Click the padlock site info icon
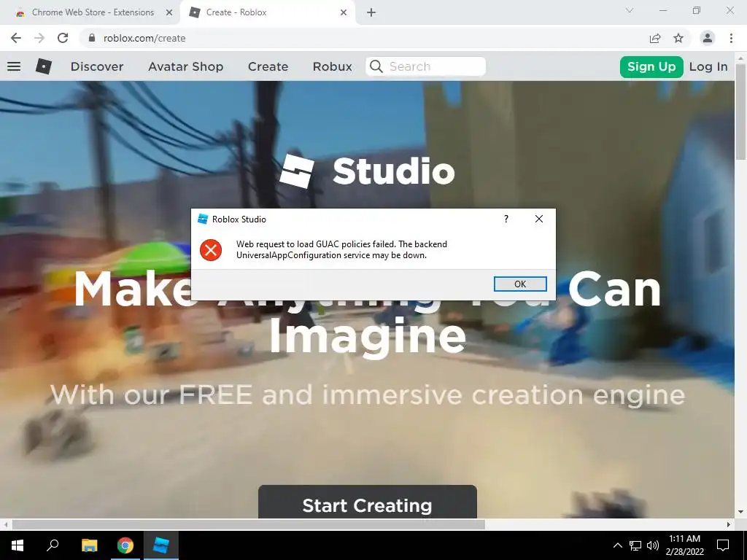 [92, 38]
